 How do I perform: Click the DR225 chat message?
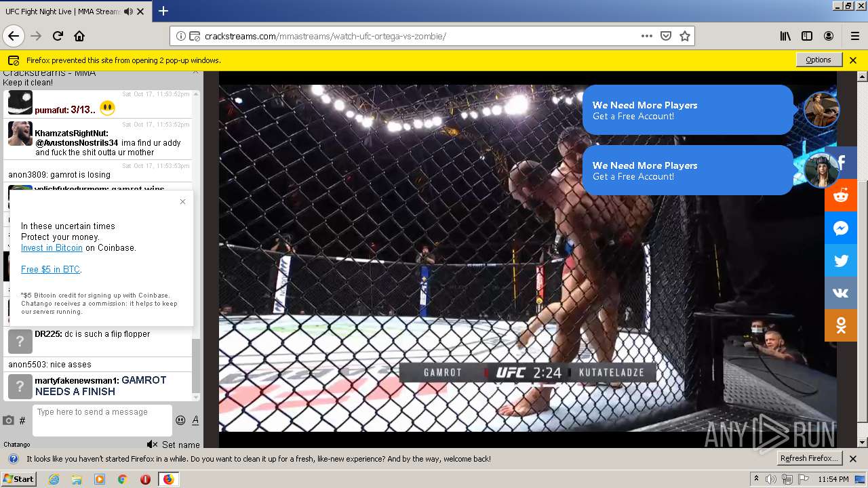tap(98, 342)
